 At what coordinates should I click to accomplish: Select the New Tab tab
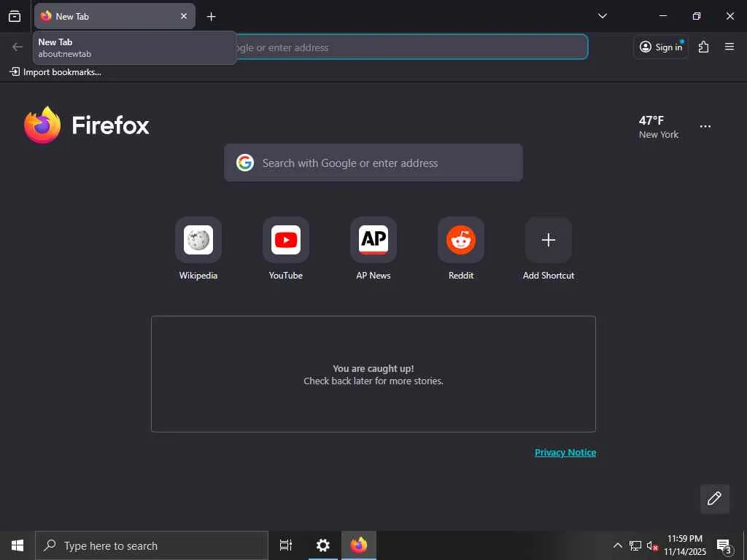pyautogui.click(x=115, y=16)
